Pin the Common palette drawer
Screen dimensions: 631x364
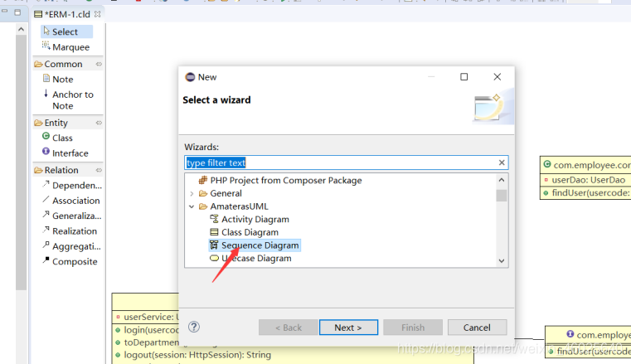pyautogui.click(x=99, y=65)
